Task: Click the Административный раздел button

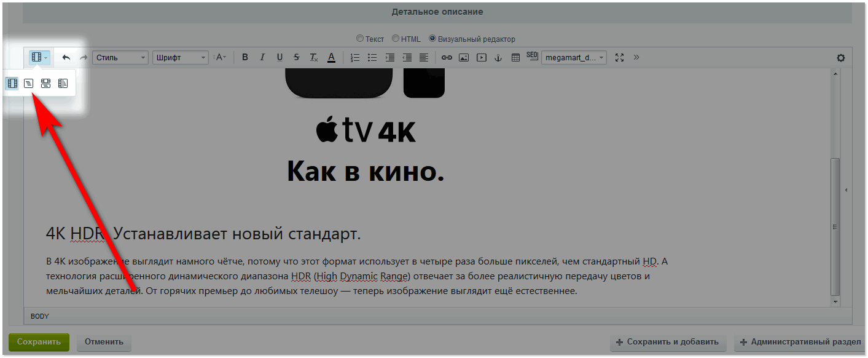Action: [x=800, y=343]
